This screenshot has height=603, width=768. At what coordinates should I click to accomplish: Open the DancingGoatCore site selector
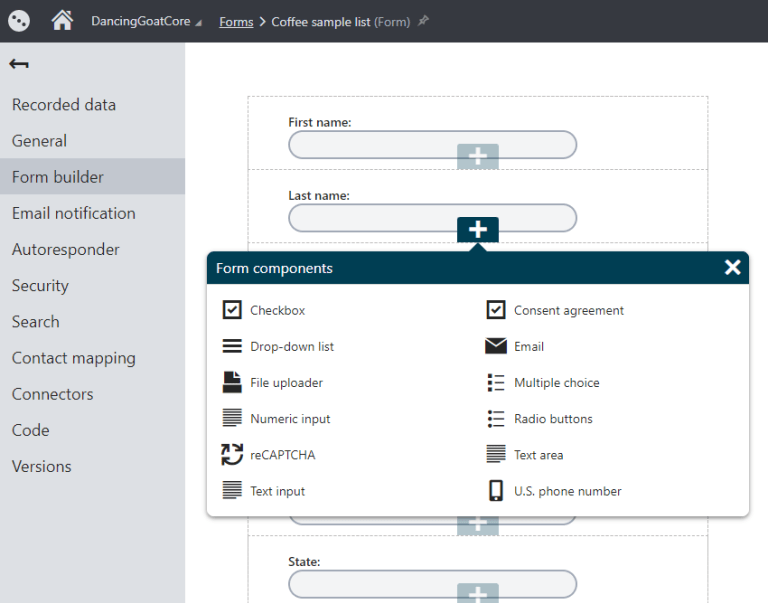146,22
